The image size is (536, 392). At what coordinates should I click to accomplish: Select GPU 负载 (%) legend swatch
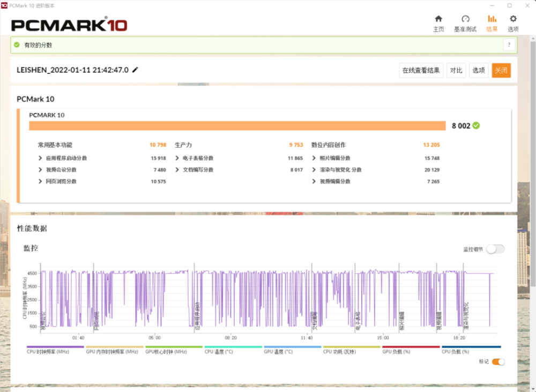tap(411, 347)
